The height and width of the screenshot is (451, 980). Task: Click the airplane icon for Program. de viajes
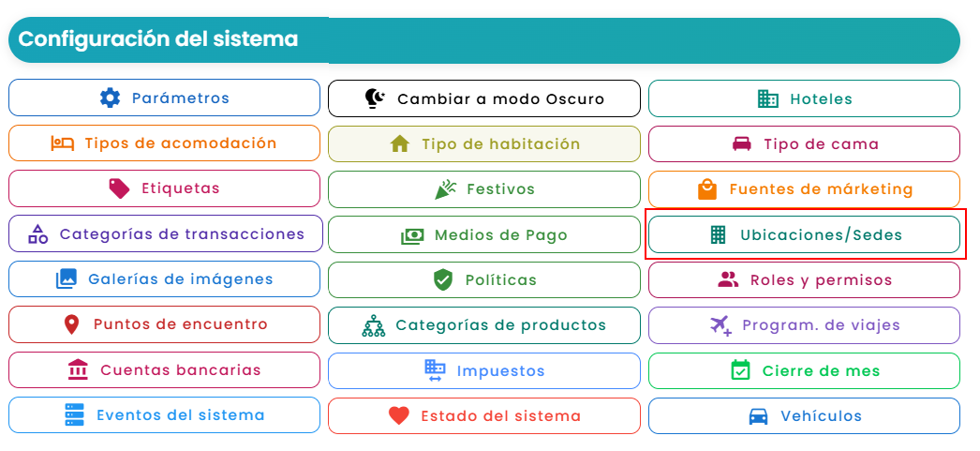coord(720,325)
